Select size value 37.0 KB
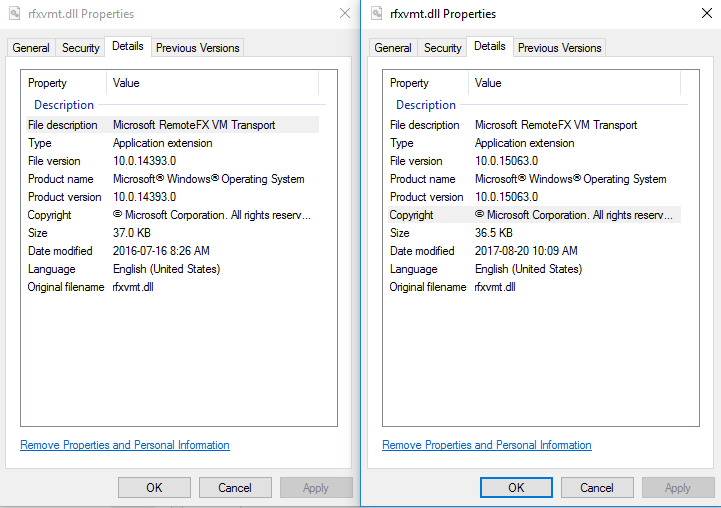The image size is (721, 508). pyautogui.click(x=132, y=233)
